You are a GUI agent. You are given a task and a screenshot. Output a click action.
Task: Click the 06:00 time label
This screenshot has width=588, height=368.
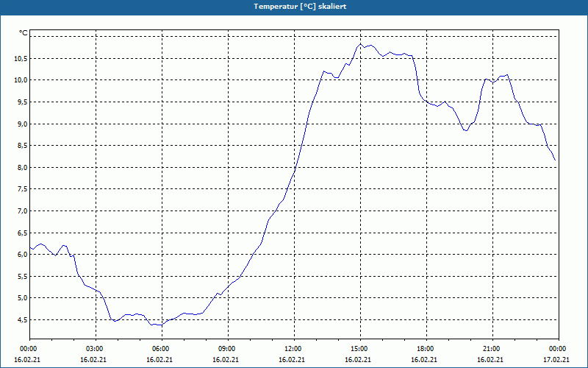[x=159, y=348]
